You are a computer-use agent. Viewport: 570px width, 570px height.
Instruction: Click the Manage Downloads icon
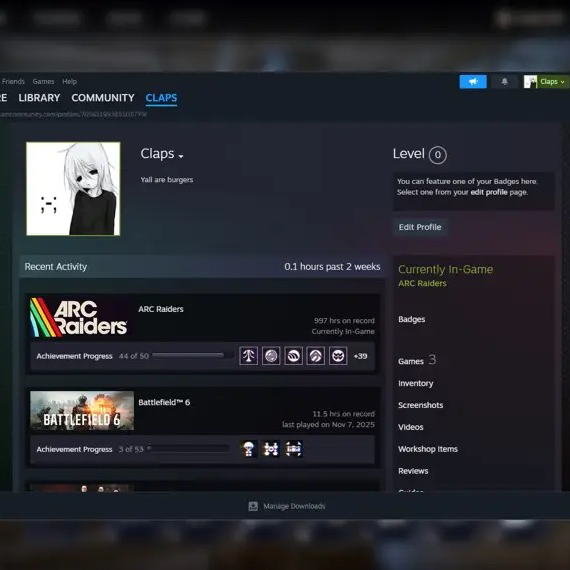point(253,506)
